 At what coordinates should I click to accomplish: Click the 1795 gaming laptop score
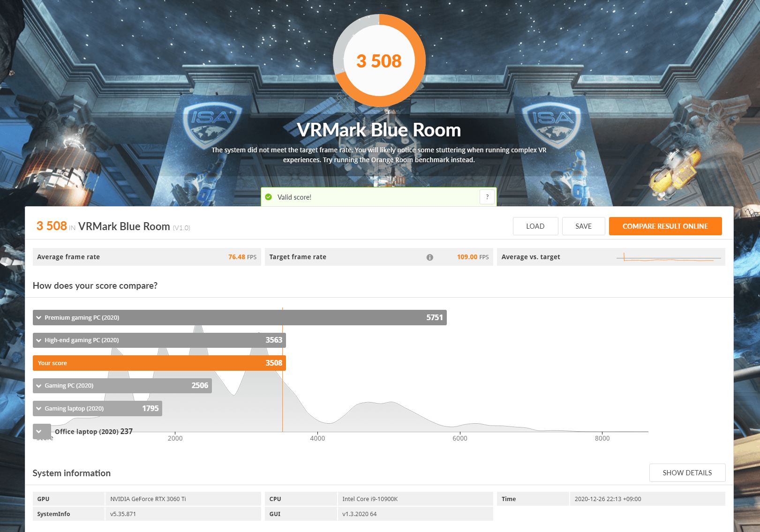tap(150, 408)
